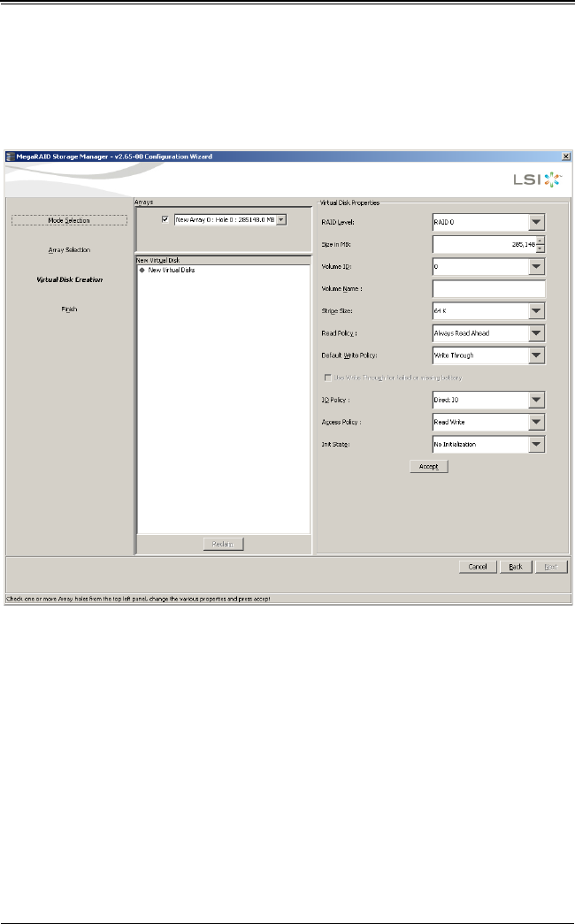This screenshot has width=575, height=924.
Task: Click the Size in MB field
Action: tap(485, 245)
